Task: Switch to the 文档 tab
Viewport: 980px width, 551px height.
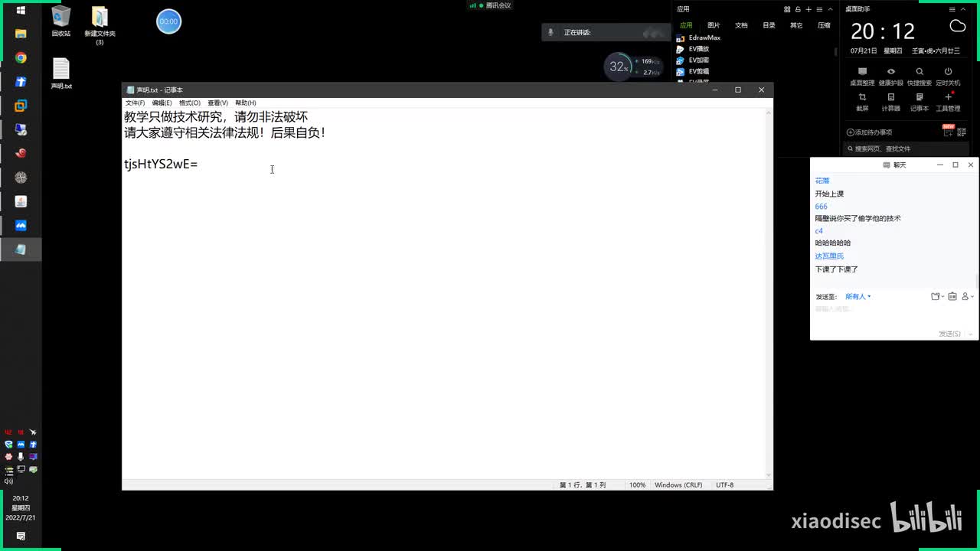Action: tap(741, 25)
